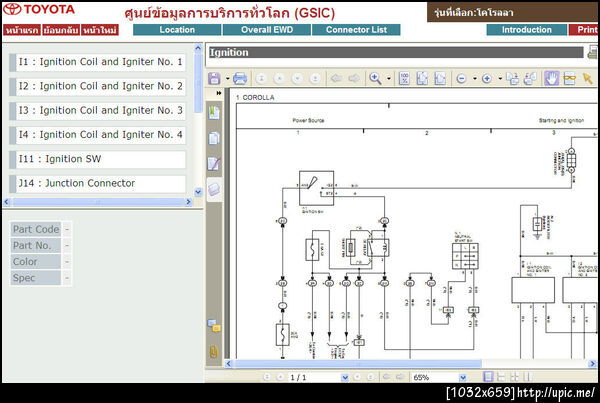Image resolution: width=600 pixels, height=403 pixels.
Task: Click connector list scrollbar up arrow
Action: click(198, 48)
